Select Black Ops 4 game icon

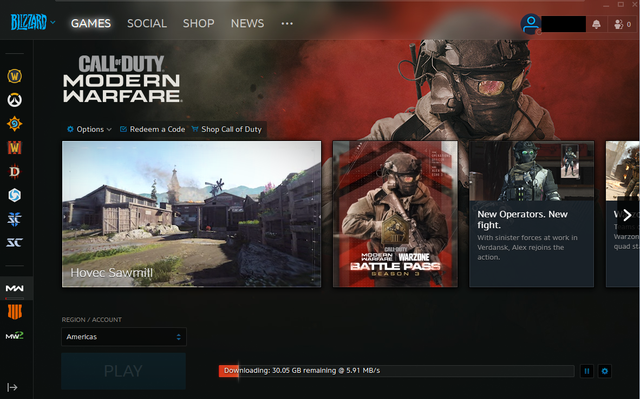coord(15,312)
